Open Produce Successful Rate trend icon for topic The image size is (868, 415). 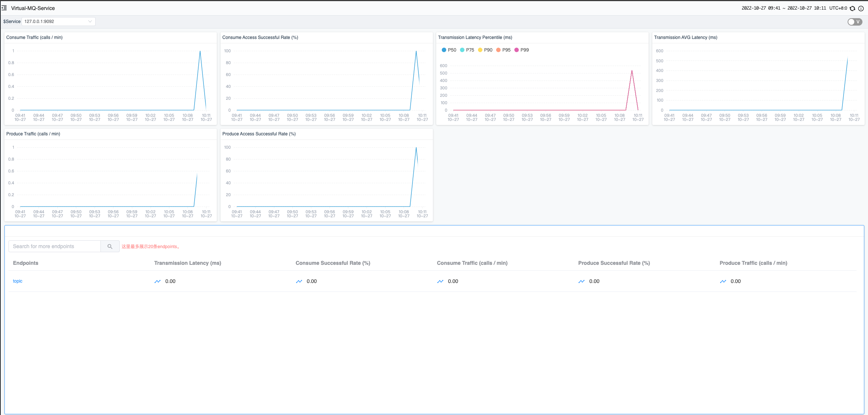(582, 281)
